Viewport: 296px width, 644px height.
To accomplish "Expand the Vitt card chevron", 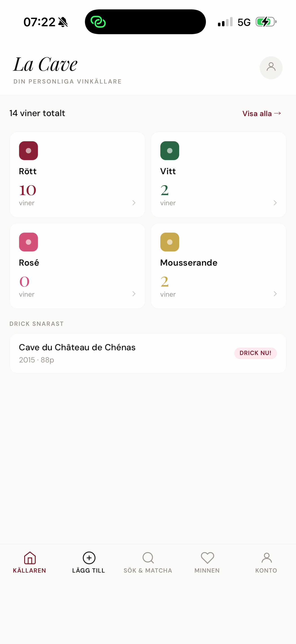I will pos(275,203).
